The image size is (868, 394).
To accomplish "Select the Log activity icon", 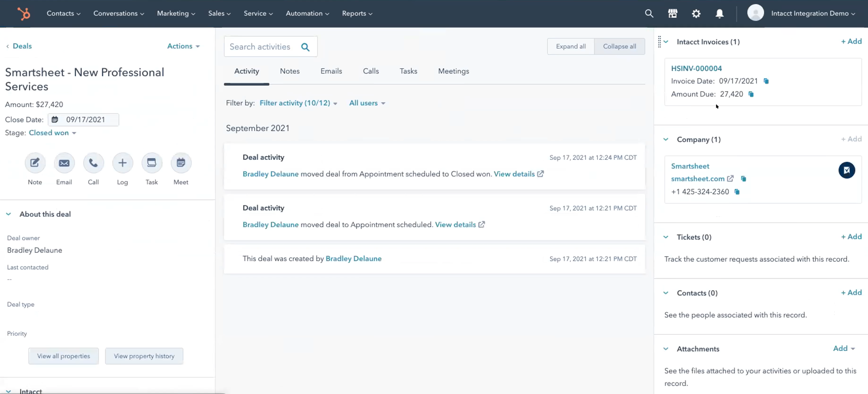I will (122, 163).
